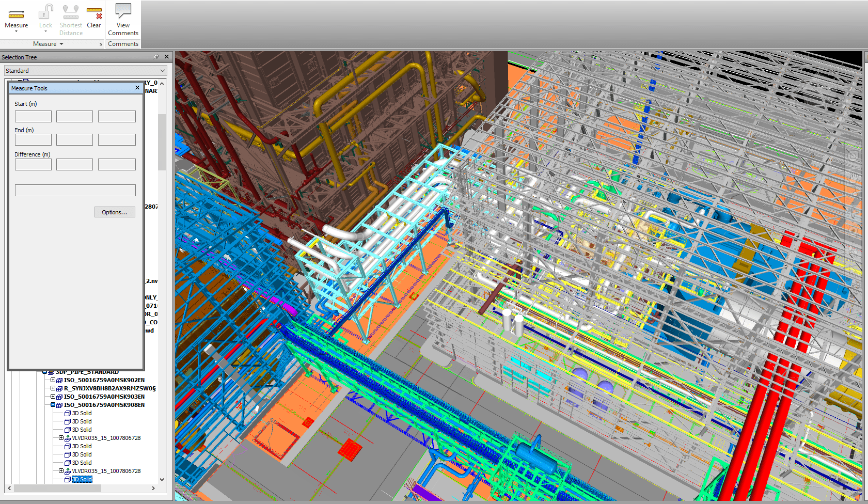Screen dimensions: 868x504
Task: Select the Zoom tool on the navigation bar
Action: pos(854,193)
